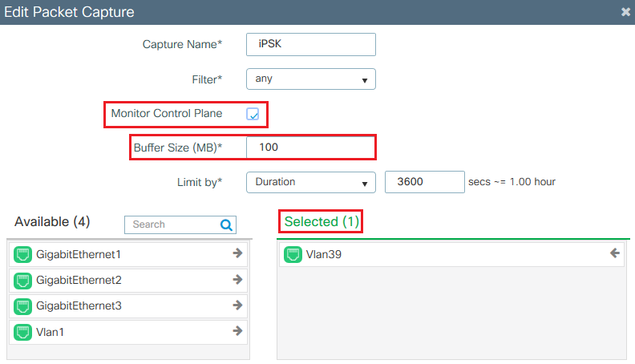Remove Vlan39 using the left arrow

615,254
